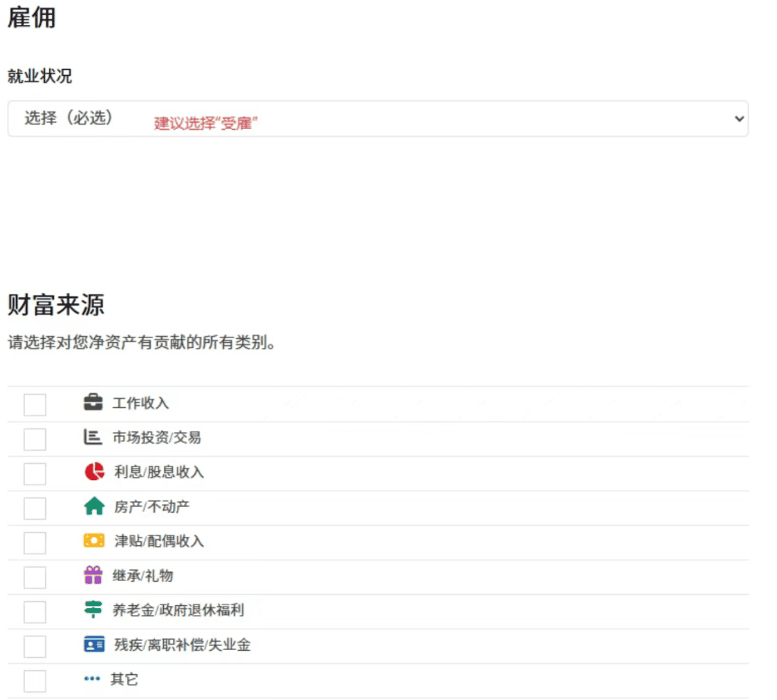Viewport: 777px width, 700px height.
Task: Click the dropdown arrow of the employment status select
Action: coord(739,119)
